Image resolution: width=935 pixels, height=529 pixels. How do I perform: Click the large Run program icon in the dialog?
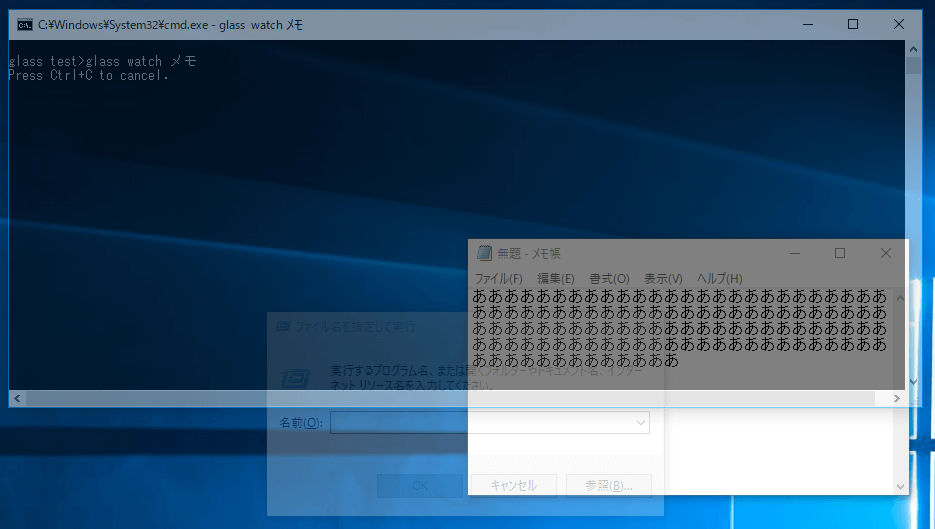(x=295, y=378)
